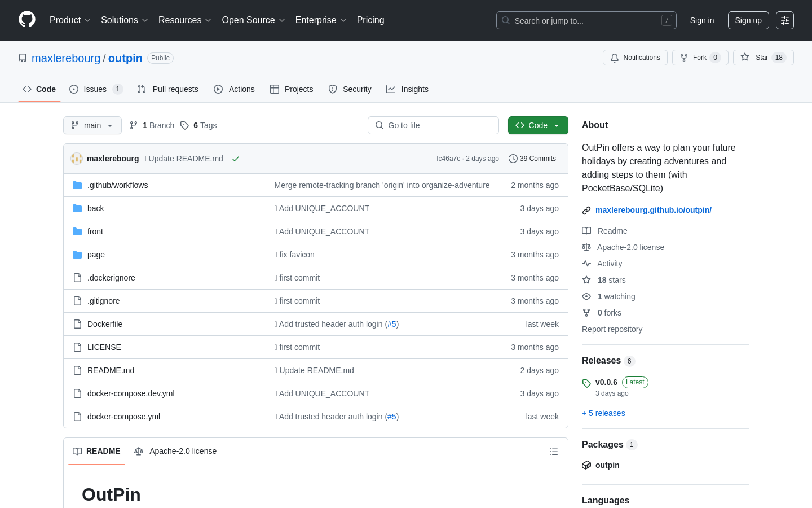The image size is (812, 508).
Task: Open maxlerebourg avatar image
Action: tap(77, 159)
